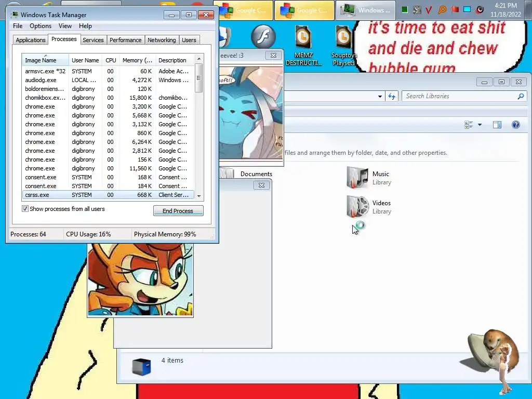This screenshot has width=532, height=399.
Task: Click the library icon in details pane
Action: pos(141,367)
